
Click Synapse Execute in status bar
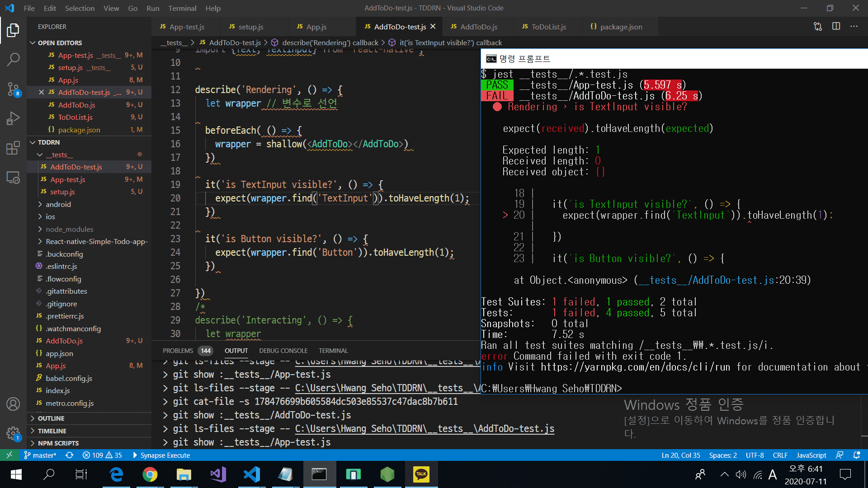click(x=161, y=455)
